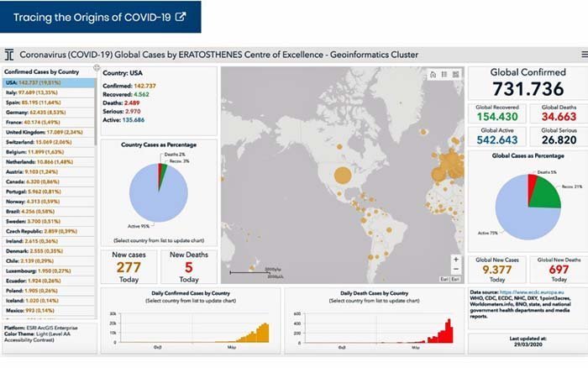The width and height of the screenshot is (588, 368).
Task: Click the Esri attribution on the map
Action: (449, 280)
